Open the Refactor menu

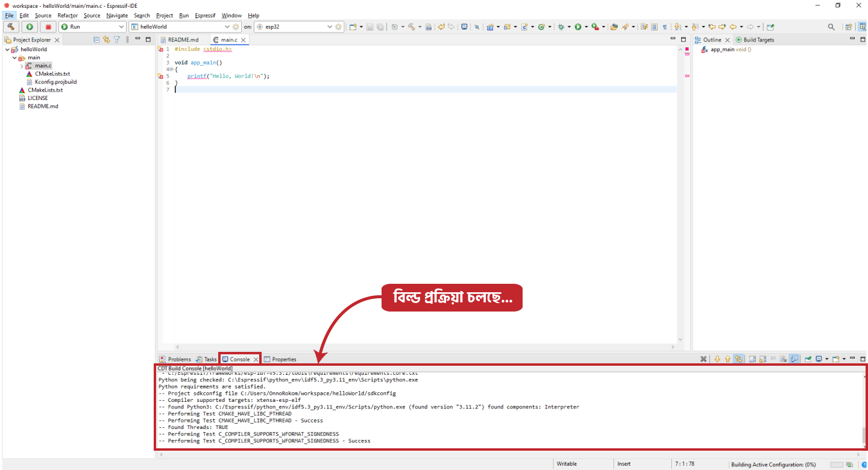click(x=68, y=15)
